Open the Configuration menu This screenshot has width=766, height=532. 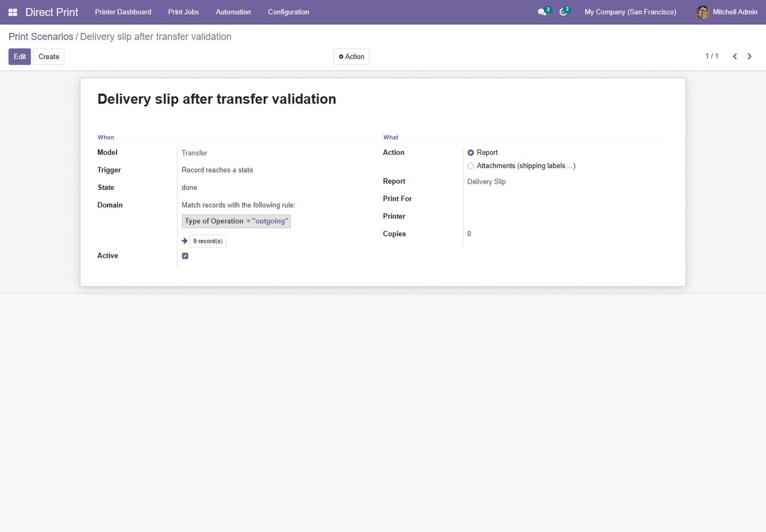tap(288, 12)
